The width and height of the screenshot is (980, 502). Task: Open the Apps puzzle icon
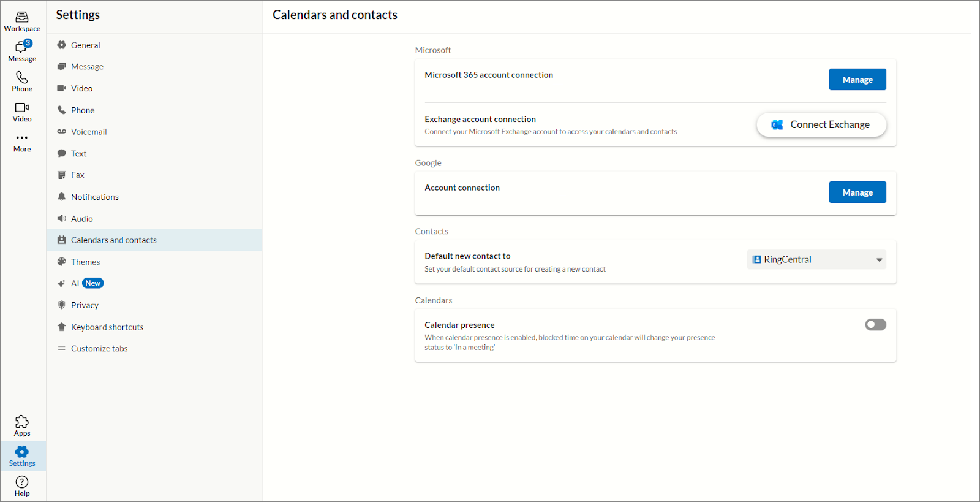pyautogui.click(x=22, y=422)
